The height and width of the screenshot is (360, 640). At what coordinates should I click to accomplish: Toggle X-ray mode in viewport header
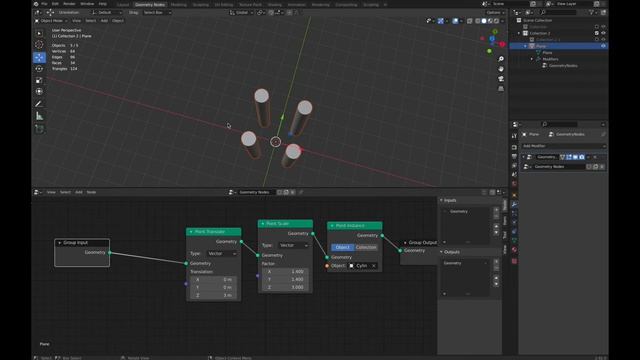(x=469, y=21)
